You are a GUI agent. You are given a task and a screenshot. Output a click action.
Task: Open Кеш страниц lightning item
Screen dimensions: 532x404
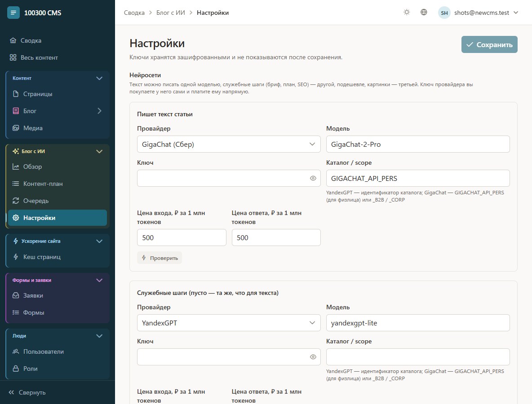point(58,257)
